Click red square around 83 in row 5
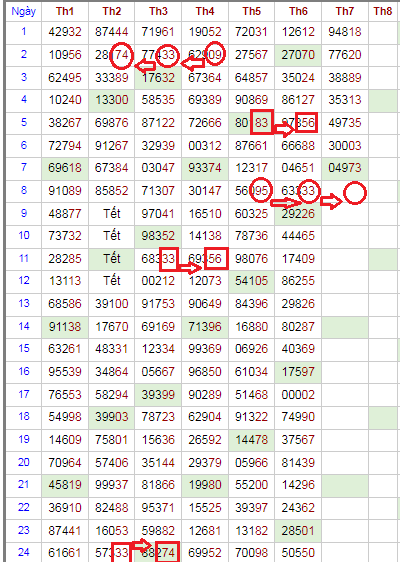400x562 pixels. click(x=262, y=122)
